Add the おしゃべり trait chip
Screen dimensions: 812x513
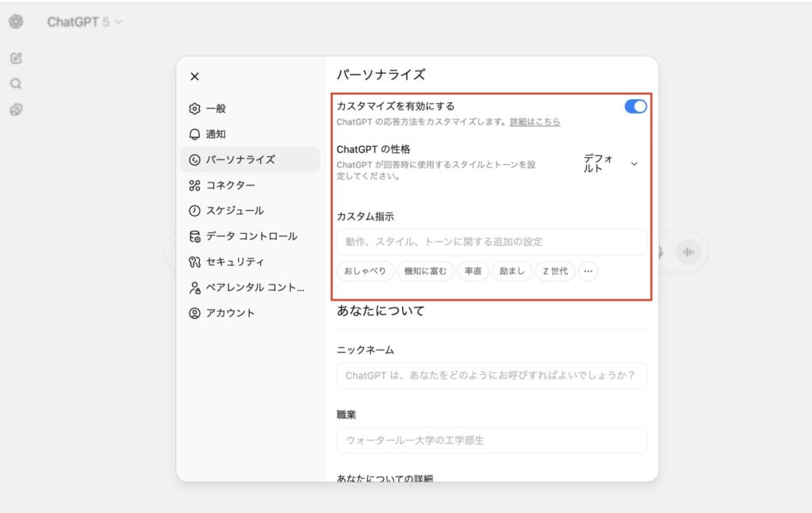point(365,271)
